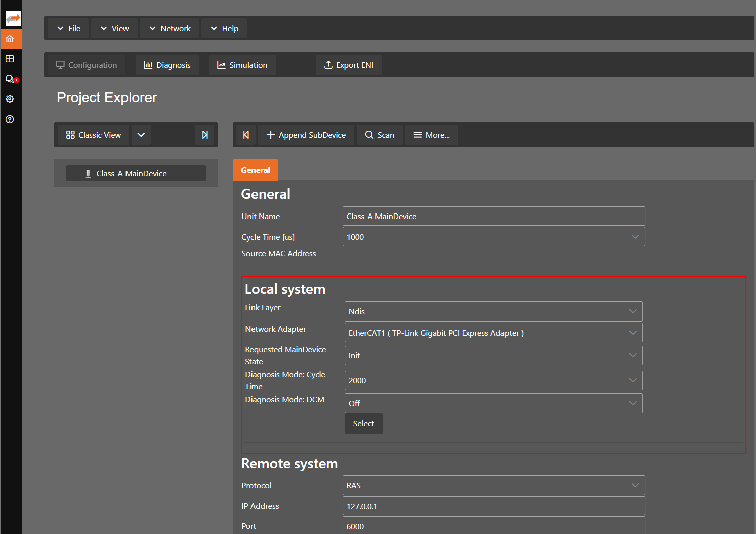756x534 pixels.
Task: Click the skip-back icon beside Append SubDevice
Action: [x=246, y=135]
